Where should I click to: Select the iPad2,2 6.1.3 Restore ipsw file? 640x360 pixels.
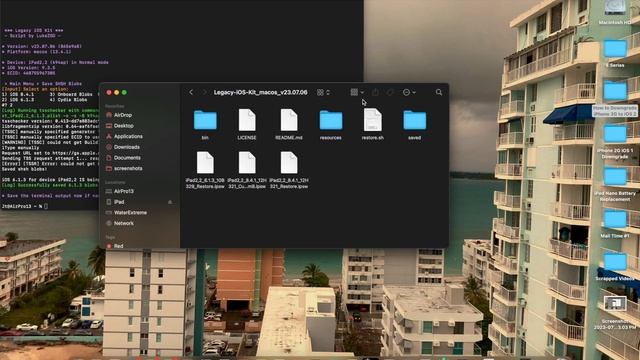point(205,162)
